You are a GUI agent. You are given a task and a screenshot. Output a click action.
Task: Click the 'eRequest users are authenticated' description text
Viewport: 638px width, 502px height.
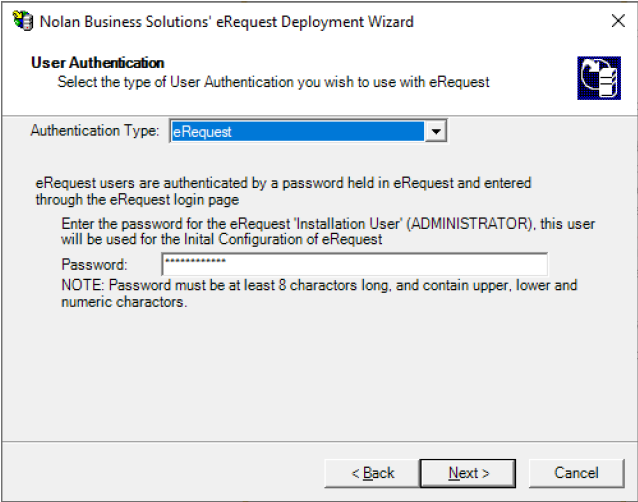(283, 183)
